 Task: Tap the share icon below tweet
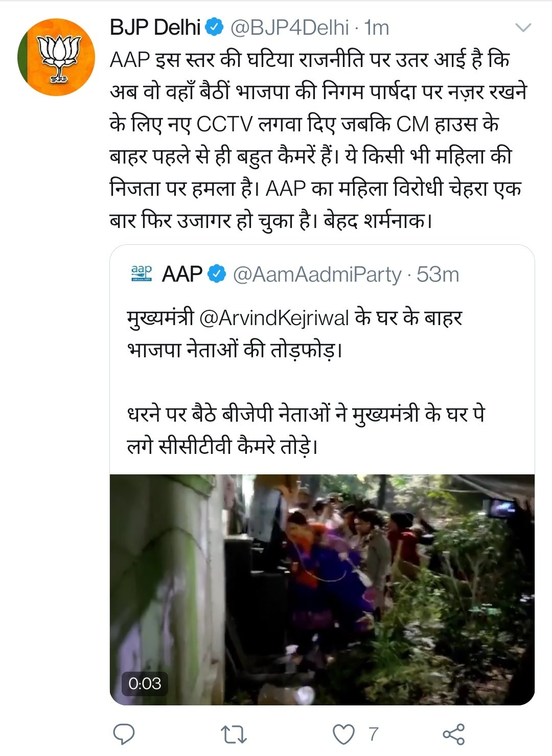[453, 735]
